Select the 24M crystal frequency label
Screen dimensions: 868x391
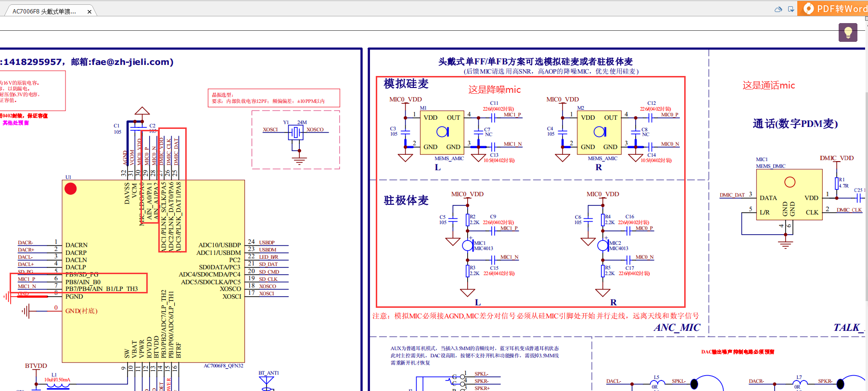pos(302,123)
